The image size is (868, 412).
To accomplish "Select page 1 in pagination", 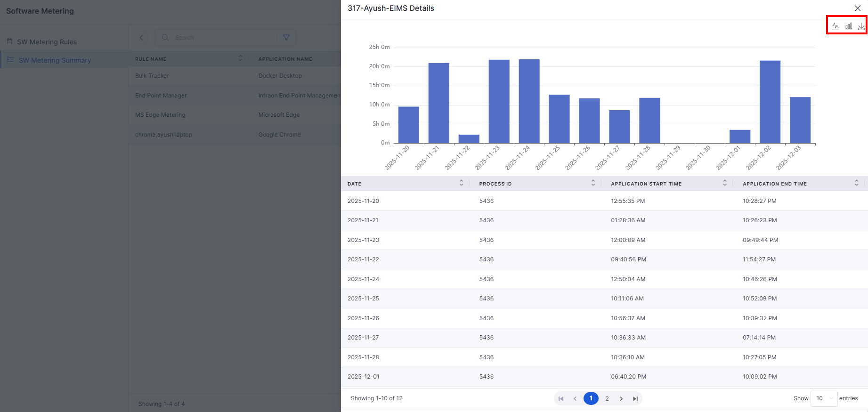I will click(x=591, y=398).
